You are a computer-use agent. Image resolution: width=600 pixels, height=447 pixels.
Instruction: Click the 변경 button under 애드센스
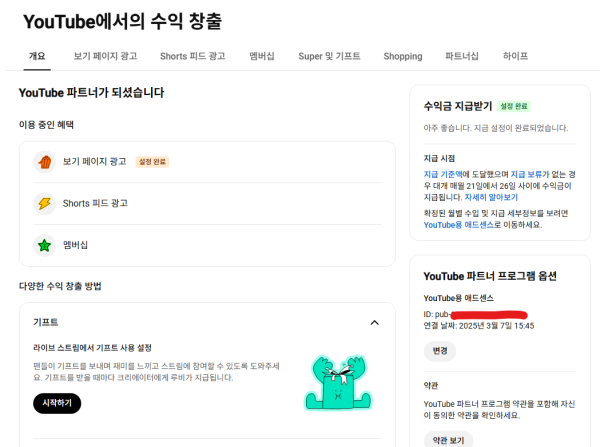[x=440, y=351]
